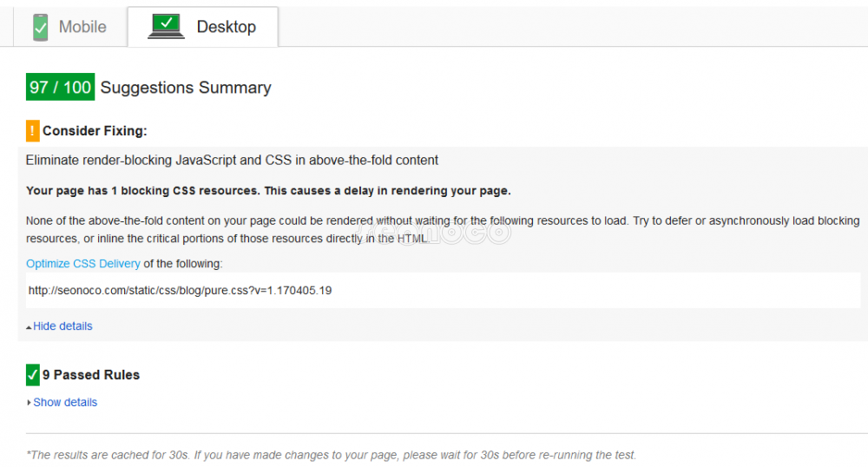This screenshot has width=868, height=467.
Task: Click the orange exclamation warning icon
Action: tap(33, 131)
